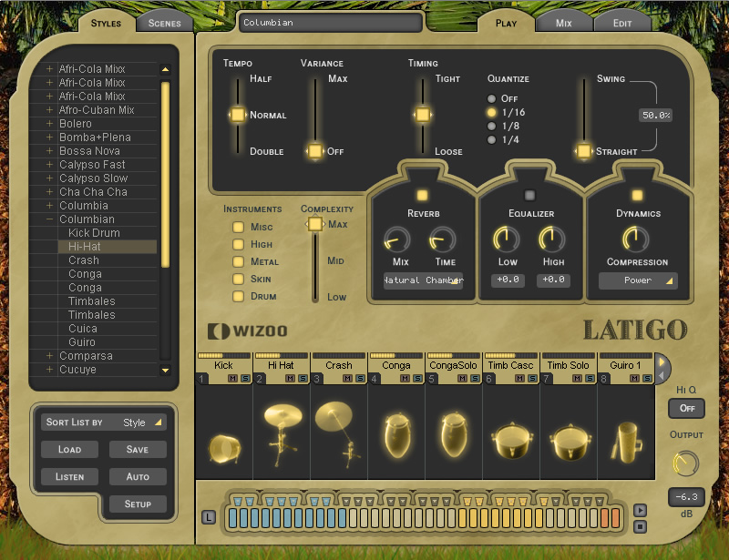Open the Power compression preset dropdown

tap(638, 280)
